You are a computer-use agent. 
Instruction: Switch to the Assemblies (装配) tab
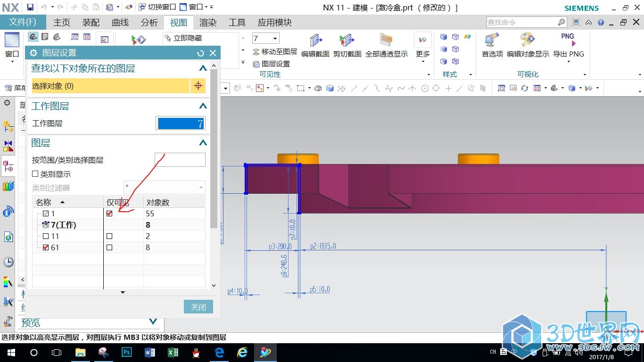coord(91,23)
